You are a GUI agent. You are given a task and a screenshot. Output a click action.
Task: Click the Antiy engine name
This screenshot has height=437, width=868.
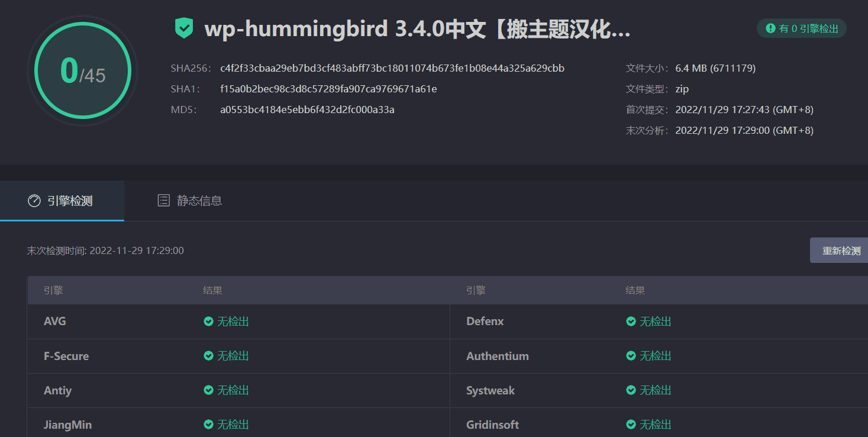(x=57, y=390)
